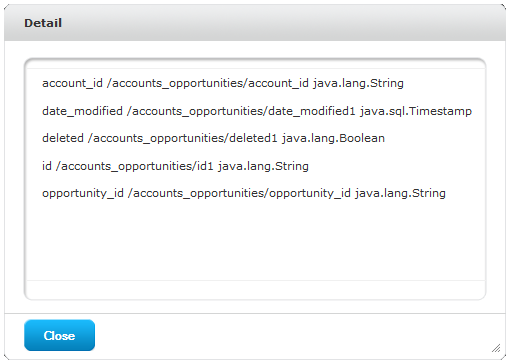Click java.lang.String type on account_id row
This screenshot has width=510, height=364.
(358, 83)
